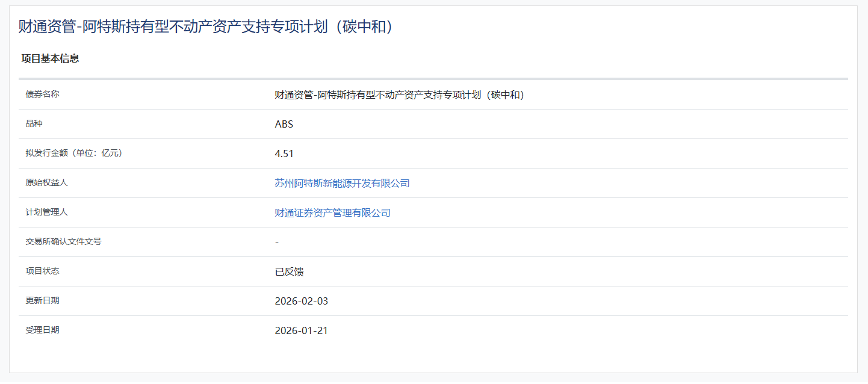Click the 债券名称 label

pos(42,94)
